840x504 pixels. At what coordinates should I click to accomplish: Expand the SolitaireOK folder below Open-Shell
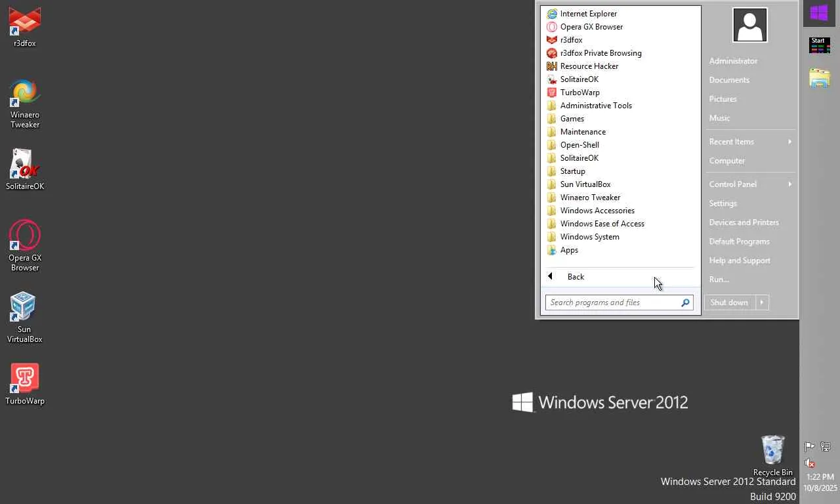click(x=620, y=158)
